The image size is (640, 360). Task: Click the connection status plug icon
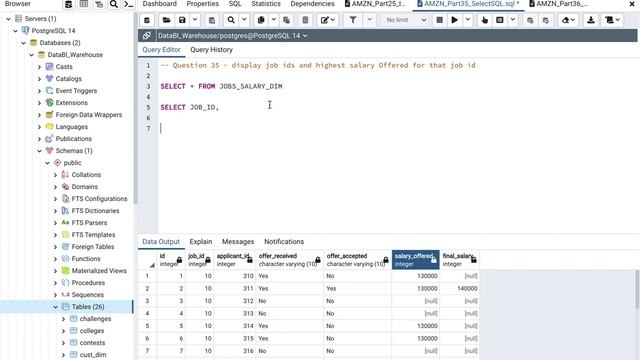(x=147, y=36)
